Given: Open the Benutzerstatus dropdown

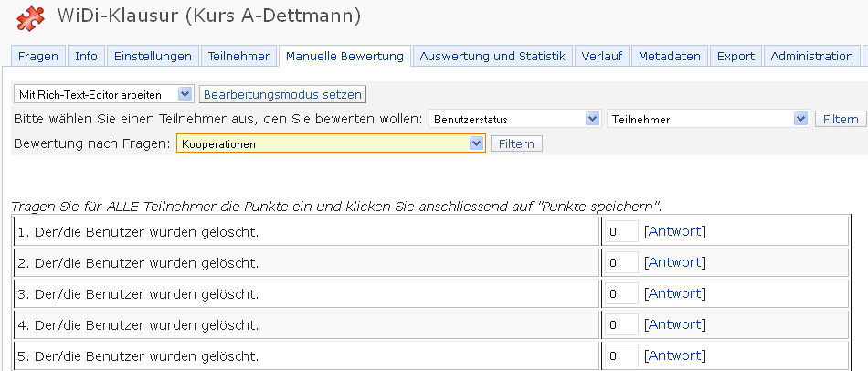Looking at the screenshot, I should 513,119.
